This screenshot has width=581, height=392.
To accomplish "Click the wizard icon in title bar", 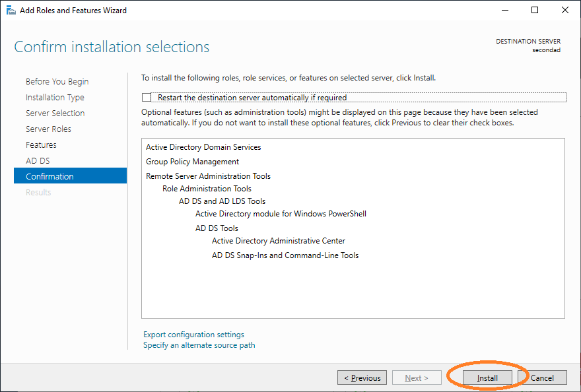I will click(11, 10).
